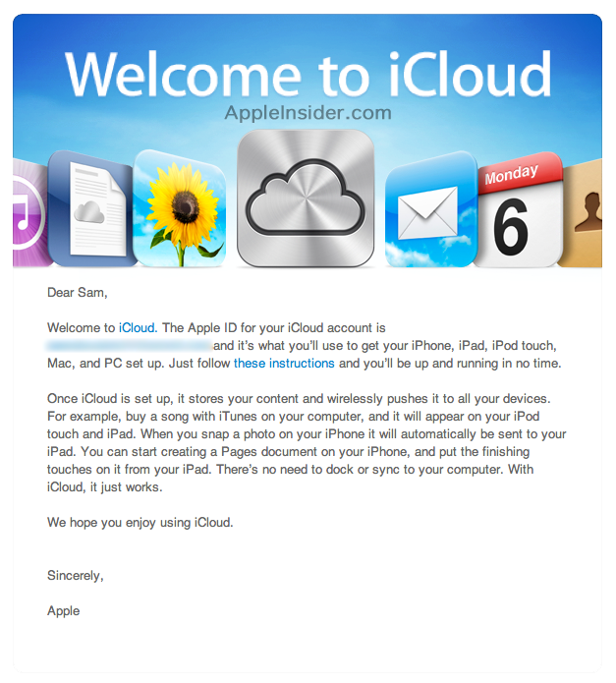616x683 pixels.
Task: Open the Documents in the Cloud icon
Action: coord(90,208)
